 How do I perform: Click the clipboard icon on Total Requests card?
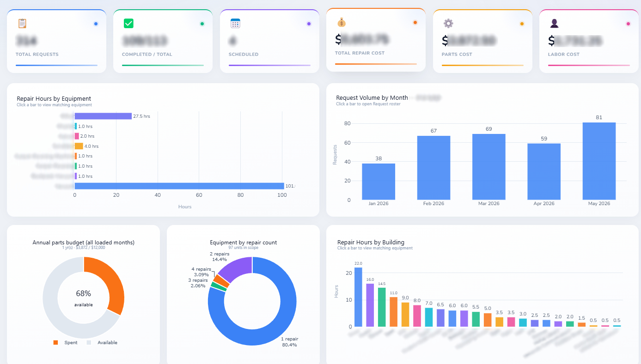(22, 24)
